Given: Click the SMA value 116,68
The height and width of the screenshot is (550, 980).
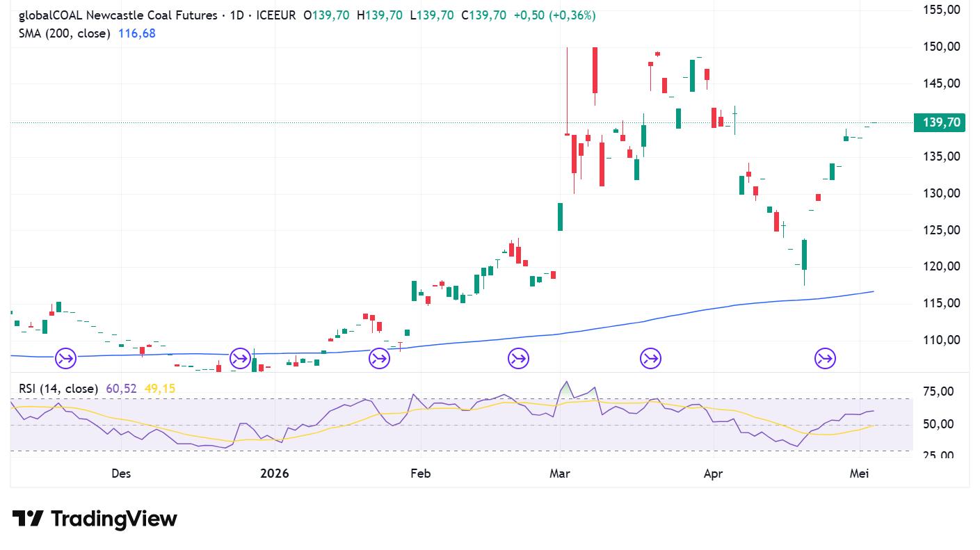Looking at the screenshot, I should tap(137, 33).
